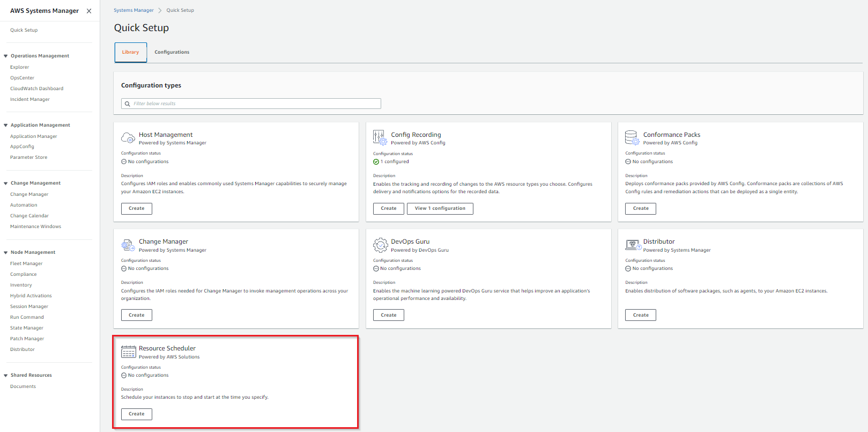The width and height of the screenshot is (868, 432).
Task: Open Compliance in the sidebar
Action: click(24, 274)
